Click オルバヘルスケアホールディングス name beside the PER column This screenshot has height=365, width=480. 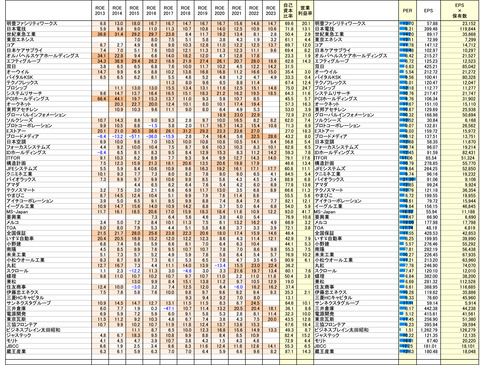[x=351, y=56]
